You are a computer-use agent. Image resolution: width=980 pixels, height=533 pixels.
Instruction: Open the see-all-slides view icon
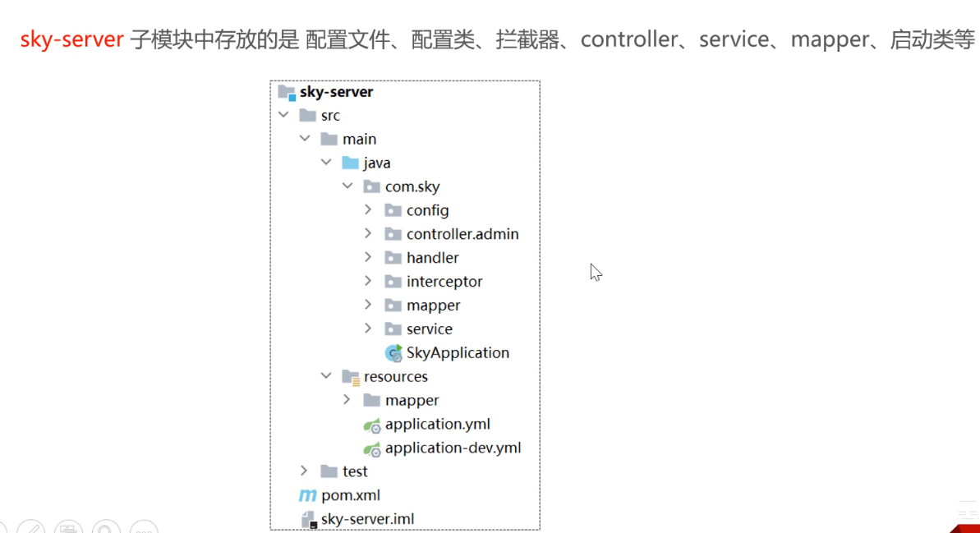69,528
